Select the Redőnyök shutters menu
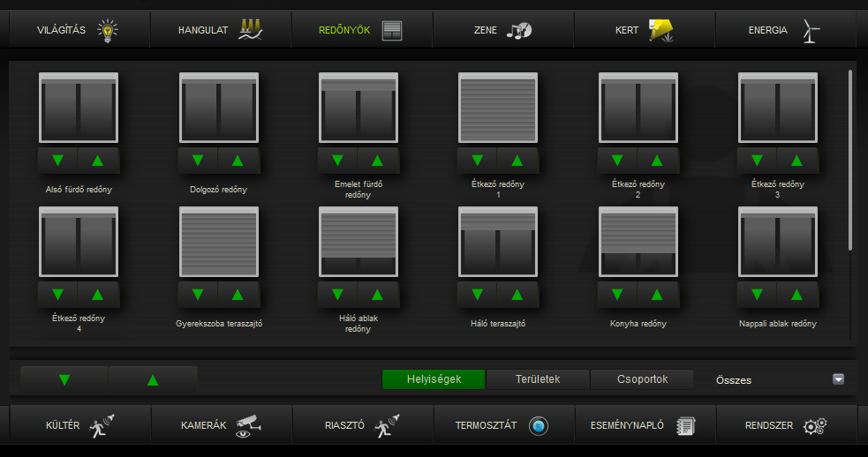The image size is (868, 457). [362, 30]
